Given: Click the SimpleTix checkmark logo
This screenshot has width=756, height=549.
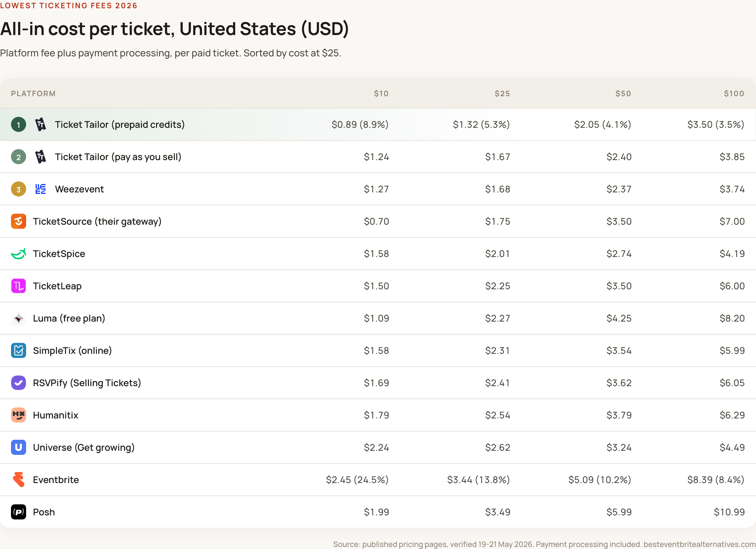Looking at the screenshot, I should [x=19, y=350].
